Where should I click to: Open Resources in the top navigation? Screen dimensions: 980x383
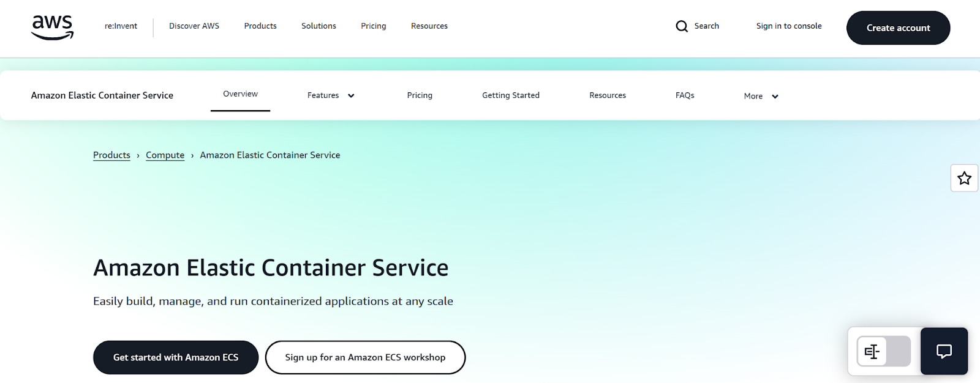429,26
